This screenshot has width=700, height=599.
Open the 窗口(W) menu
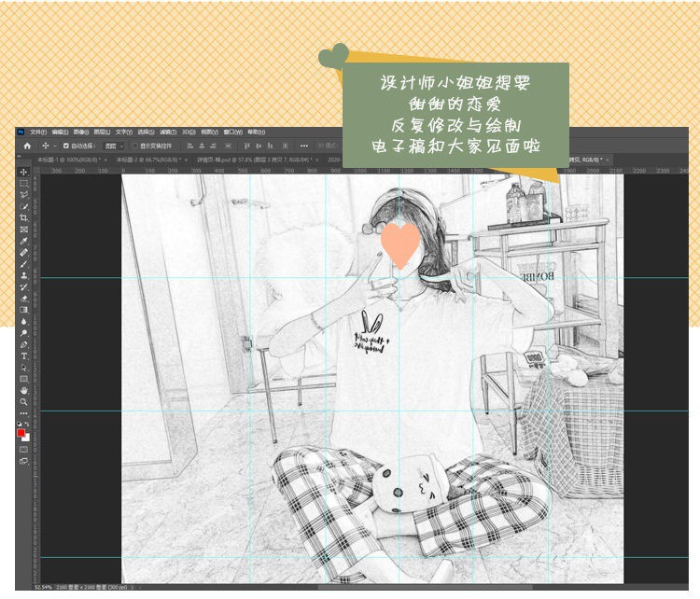(x=232, y=132)
